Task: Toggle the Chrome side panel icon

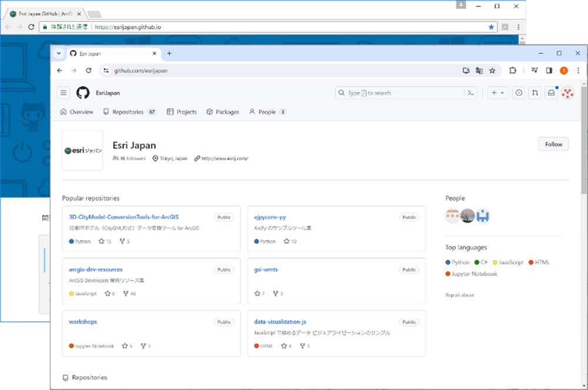Action: point(549,70)
